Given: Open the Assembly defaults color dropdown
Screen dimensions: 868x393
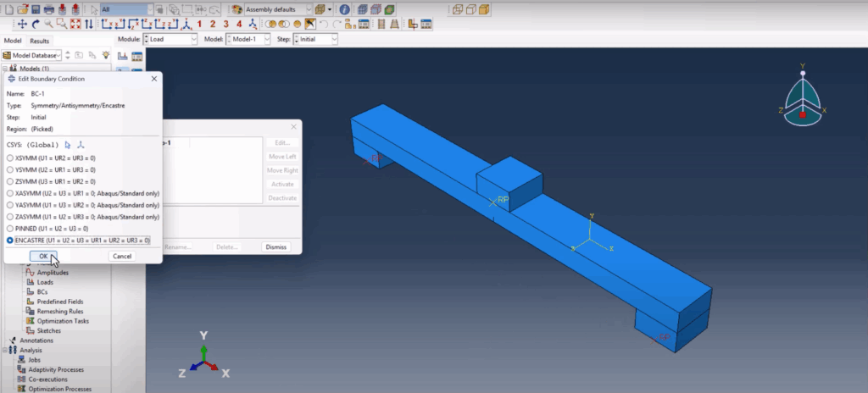Looking at the screenshot, I should tap(278, 9).
